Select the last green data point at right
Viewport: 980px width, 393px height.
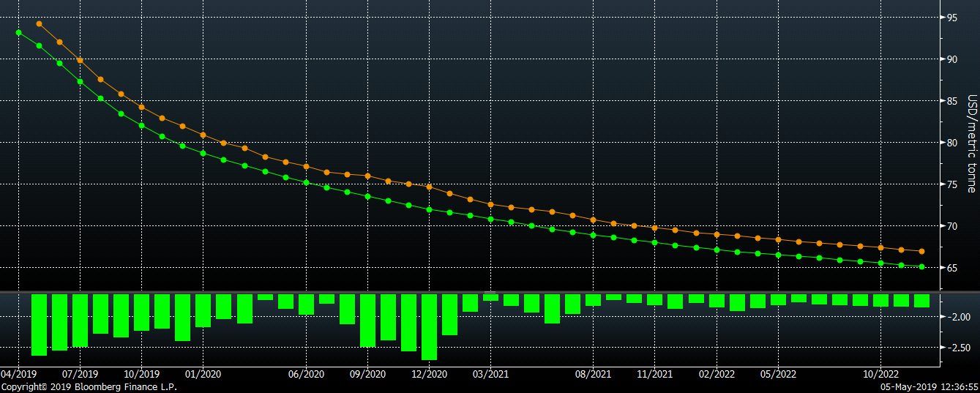pyautogui.click(x=921, y=267)
